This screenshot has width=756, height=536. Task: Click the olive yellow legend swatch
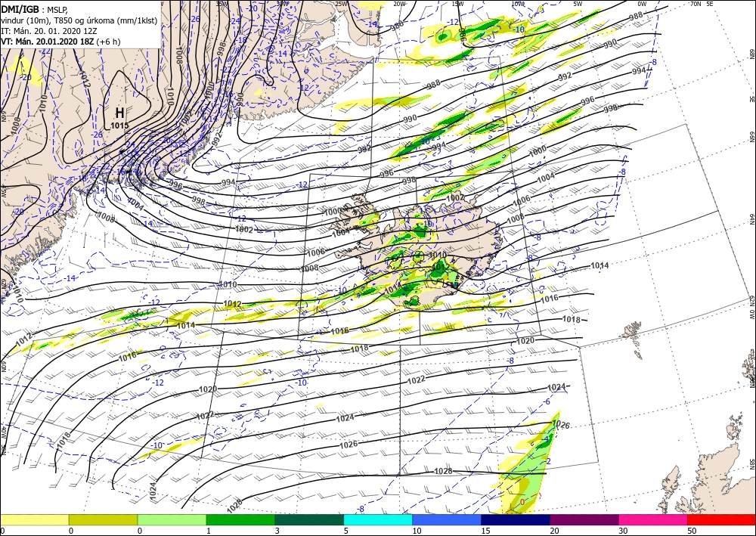[103, 519]
